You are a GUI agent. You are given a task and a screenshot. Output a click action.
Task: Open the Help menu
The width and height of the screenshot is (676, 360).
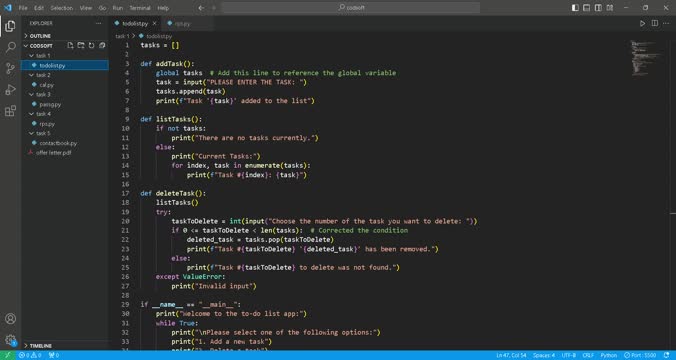(x=163, y=8)
